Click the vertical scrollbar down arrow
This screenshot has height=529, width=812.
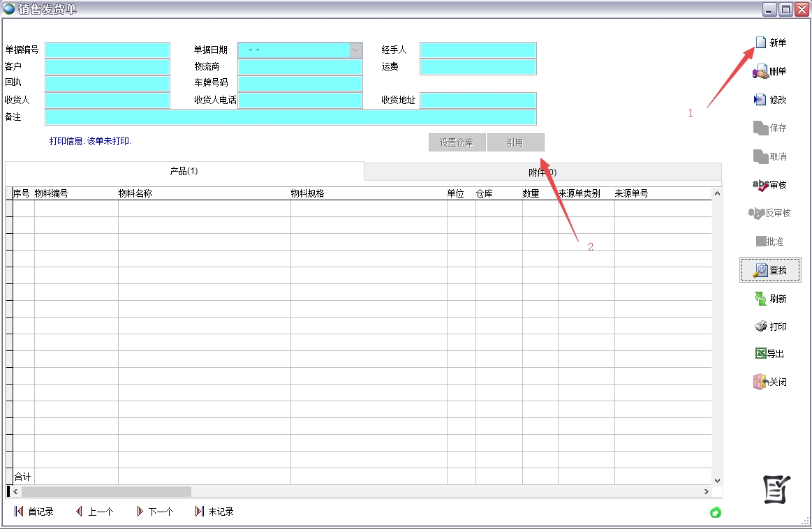(716, 479)
